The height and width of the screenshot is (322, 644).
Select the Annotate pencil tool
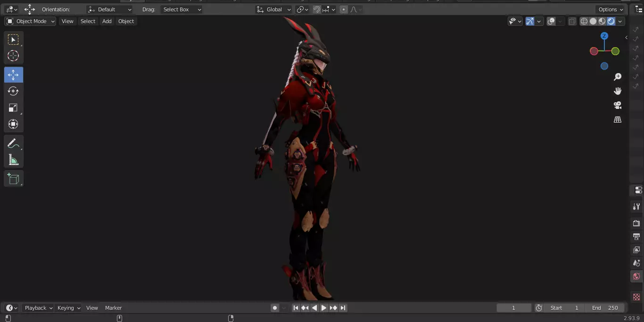[13, 144]
